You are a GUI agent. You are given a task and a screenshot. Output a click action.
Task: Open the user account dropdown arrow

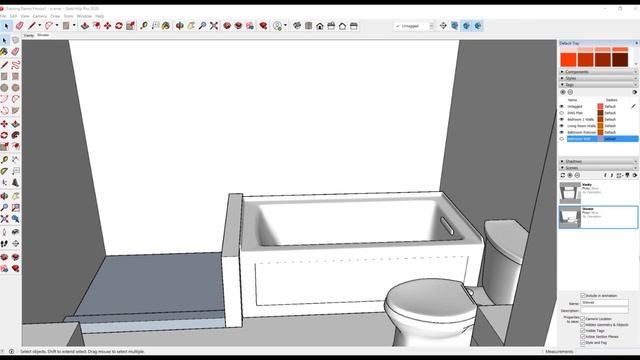285,26
